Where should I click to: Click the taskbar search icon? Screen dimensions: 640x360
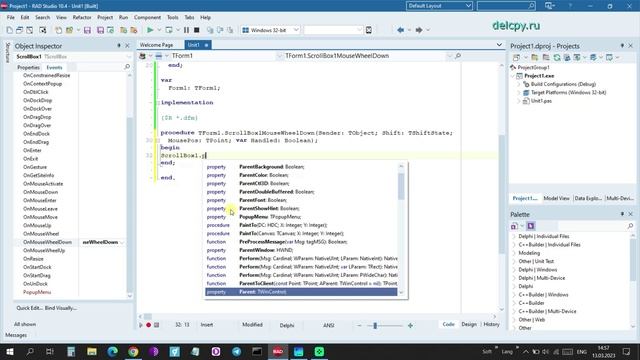pyautogui.click(x=30, y=351)
